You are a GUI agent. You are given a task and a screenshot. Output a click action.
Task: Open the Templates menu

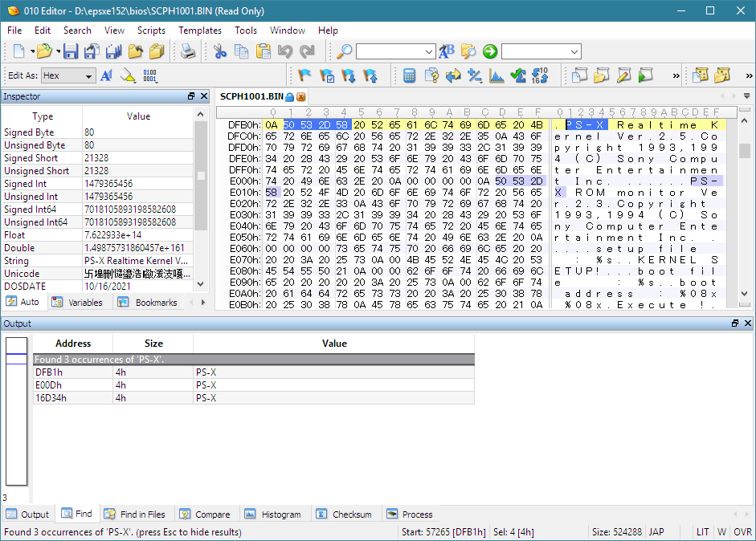point(200,30)
